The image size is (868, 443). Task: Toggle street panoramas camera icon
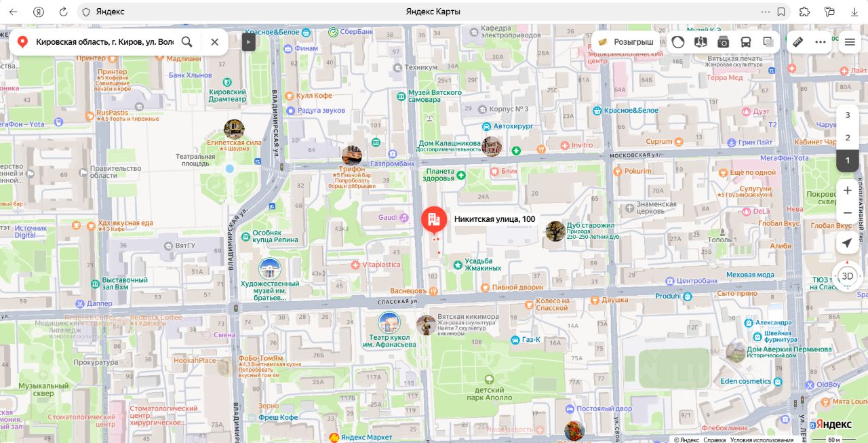[723, 42]
